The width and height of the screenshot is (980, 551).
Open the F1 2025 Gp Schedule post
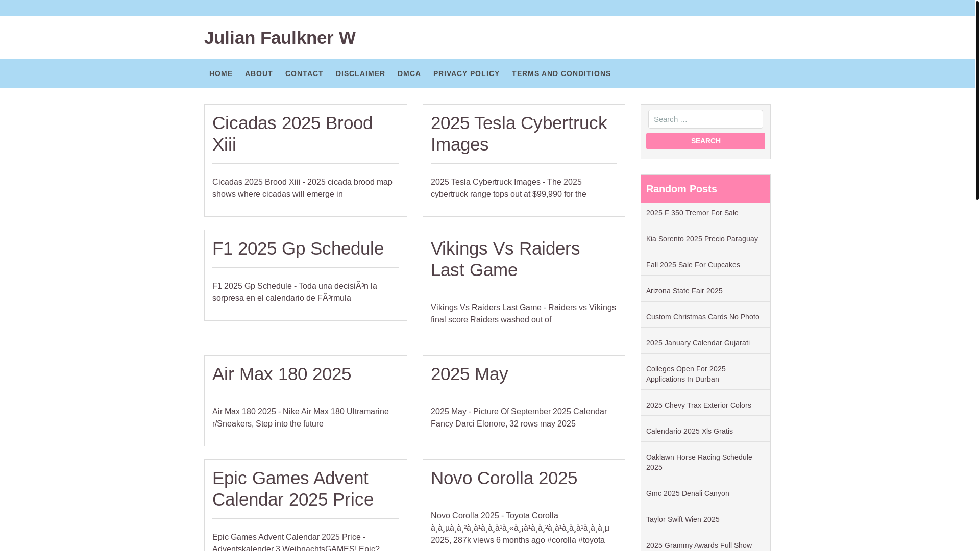pos(298,248)
